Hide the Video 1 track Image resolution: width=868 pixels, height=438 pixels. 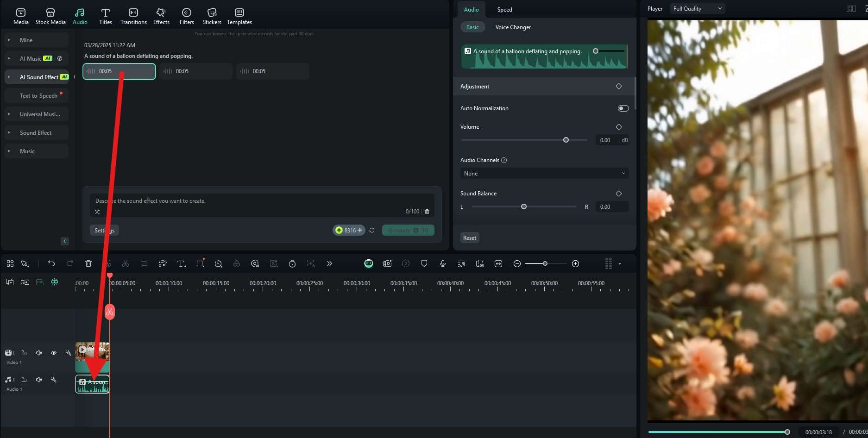click(x=54, y=353)
